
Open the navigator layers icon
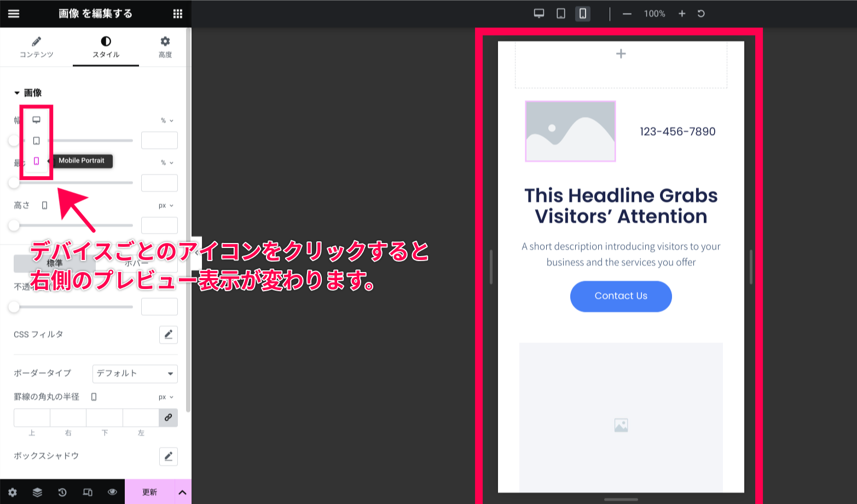point(37,492)
